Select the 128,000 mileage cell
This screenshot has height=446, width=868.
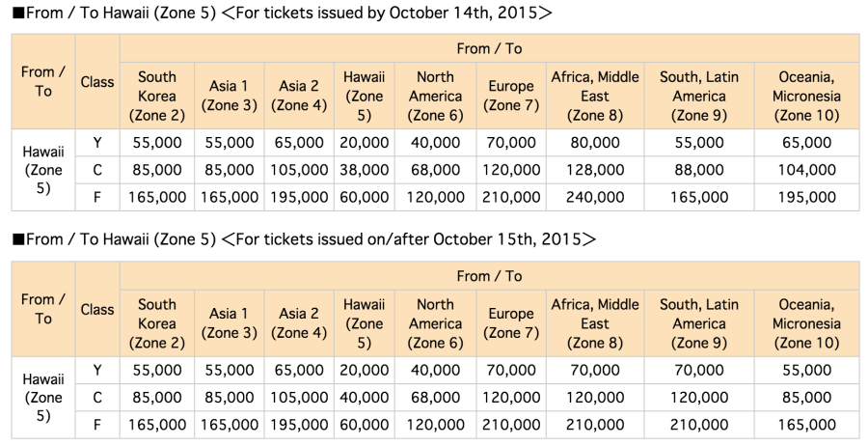point(595,170)
